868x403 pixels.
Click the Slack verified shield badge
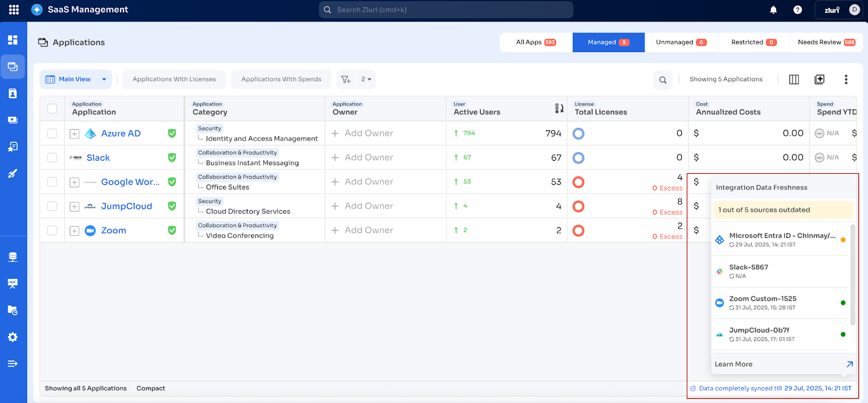pos(172,158)
